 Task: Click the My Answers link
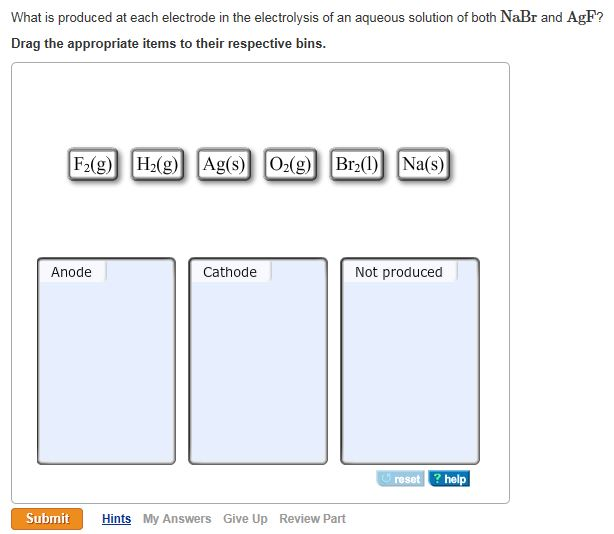[177, 519]
